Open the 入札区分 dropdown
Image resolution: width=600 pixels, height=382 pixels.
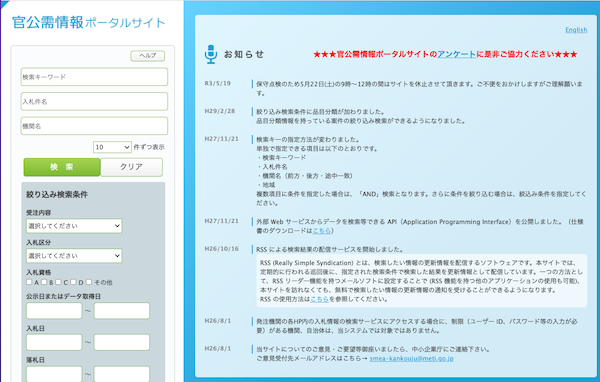tap(74, 256)
